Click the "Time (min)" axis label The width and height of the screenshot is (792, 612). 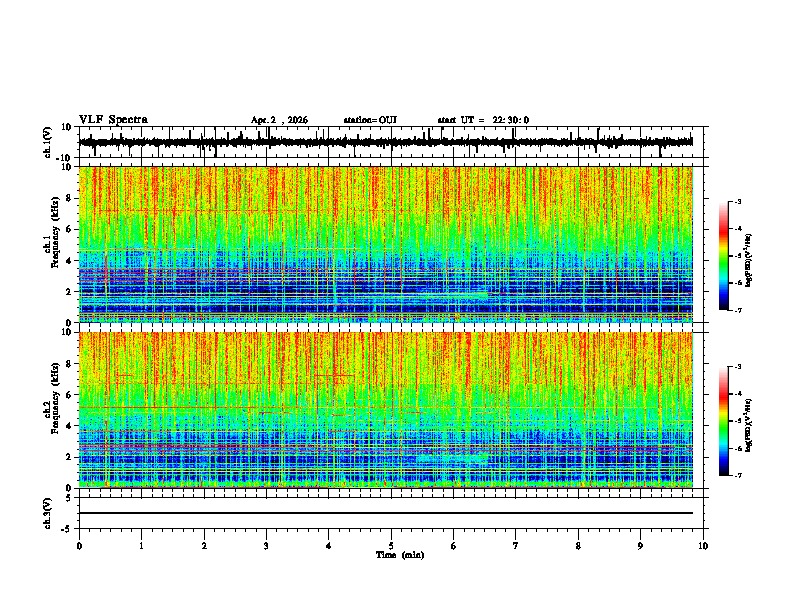click(x=400, y=555)
